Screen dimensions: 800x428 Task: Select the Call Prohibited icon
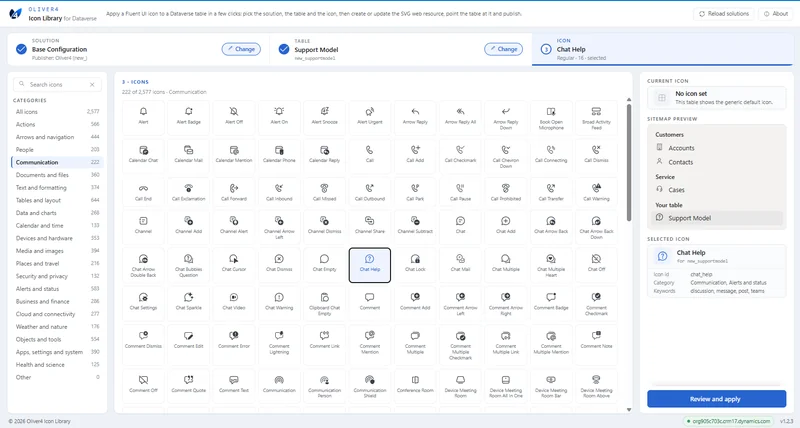(x=506, y=194)
